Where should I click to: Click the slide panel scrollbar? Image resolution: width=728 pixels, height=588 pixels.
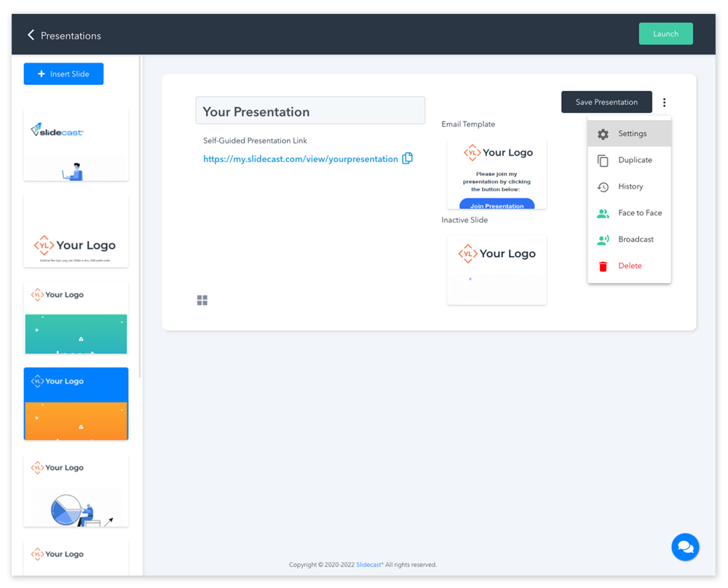coord(140,217)
